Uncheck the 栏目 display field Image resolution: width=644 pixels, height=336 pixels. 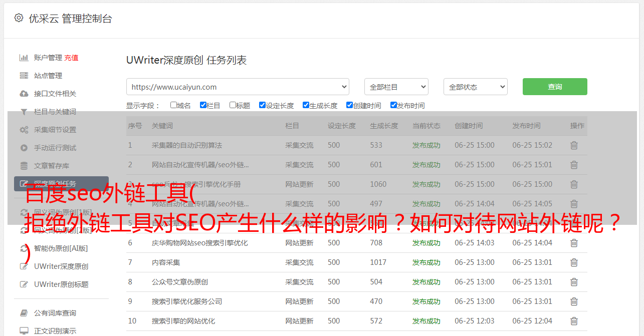click(x=203, y=105)
